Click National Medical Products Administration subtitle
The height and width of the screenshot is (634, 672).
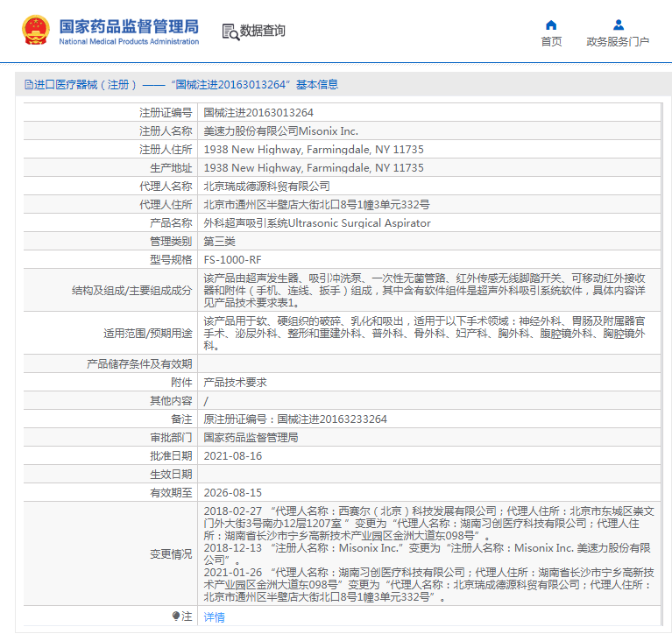tap(129, 41)
